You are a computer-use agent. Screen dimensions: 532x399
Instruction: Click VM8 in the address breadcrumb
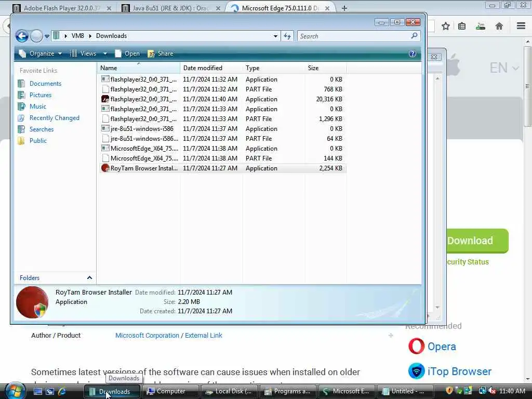pyautogui.click(x=78, y=36)
